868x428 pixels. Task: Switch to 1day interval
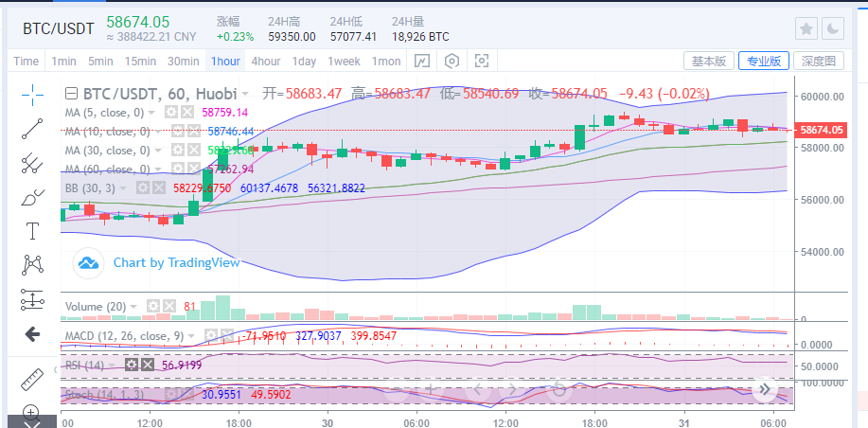pyautogui.click(x=304, y=61)
